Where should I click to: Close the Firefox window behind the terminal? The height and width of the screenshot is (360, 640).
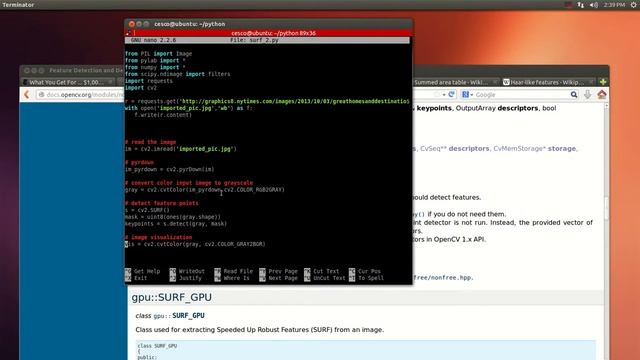[27, 71]
